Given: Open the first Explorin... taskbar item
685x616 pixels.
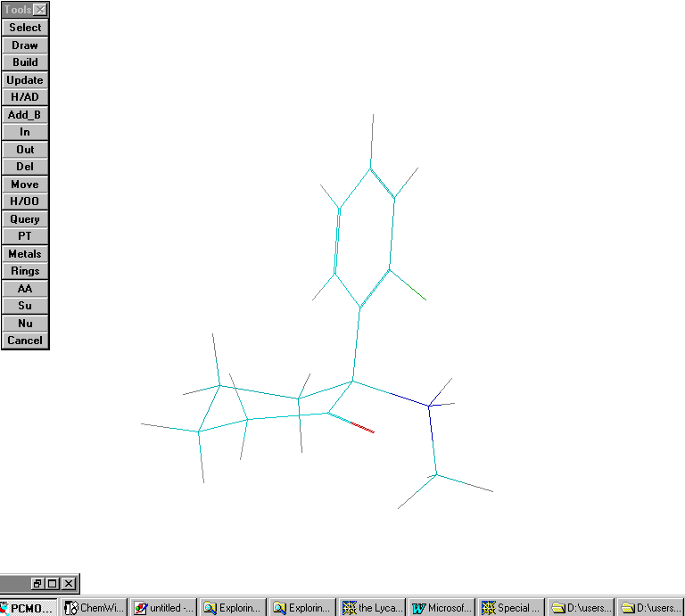Looking at the screenshot, I should [233, 608].
